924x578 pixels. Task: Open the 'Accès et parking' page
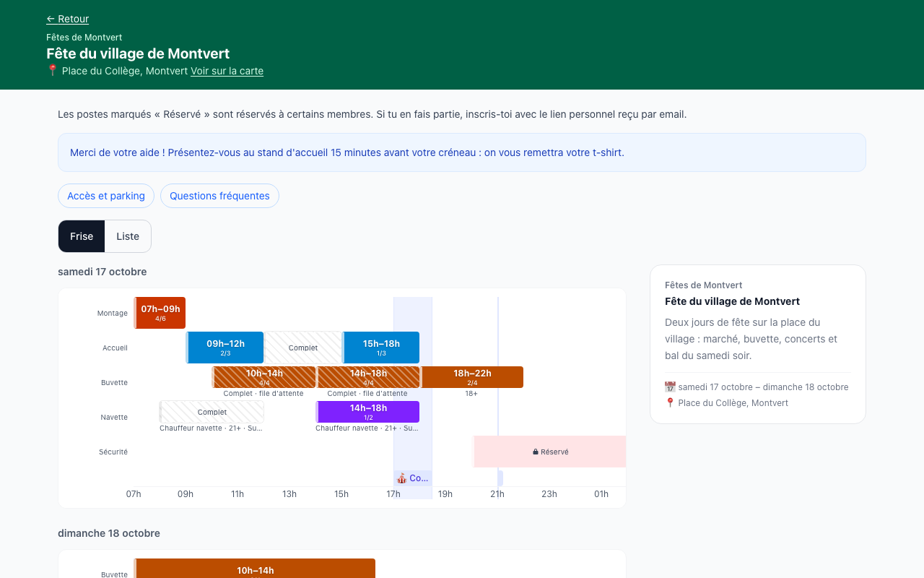[106, 196]
